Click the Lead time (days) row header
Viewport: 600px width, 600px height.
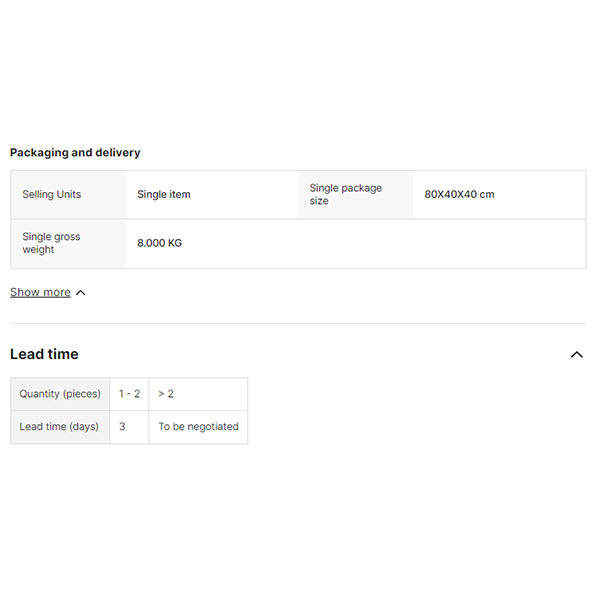[59, 427]
